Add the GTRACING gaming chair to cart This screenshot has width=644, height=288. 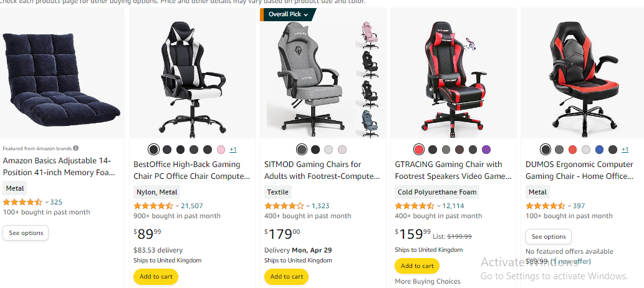(x=417, y=266)
